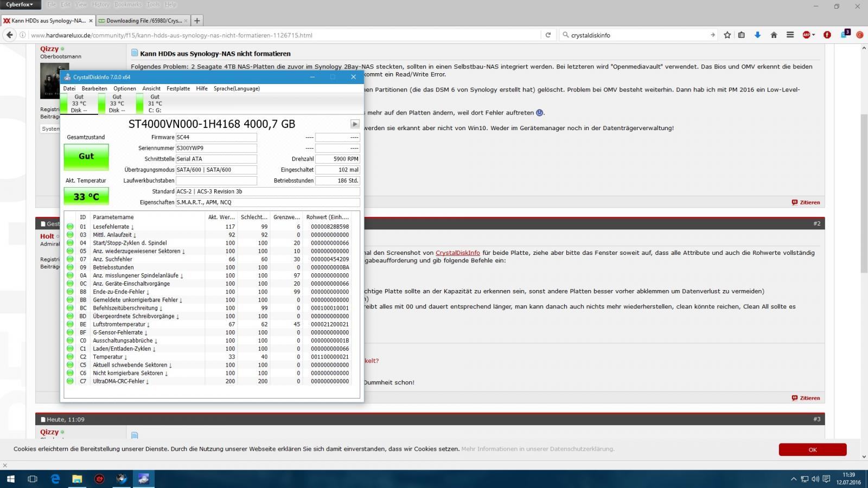Open new browser tab with plus button
The width and height of the screenshot is (868, 488).
click(x=197, y=21)
